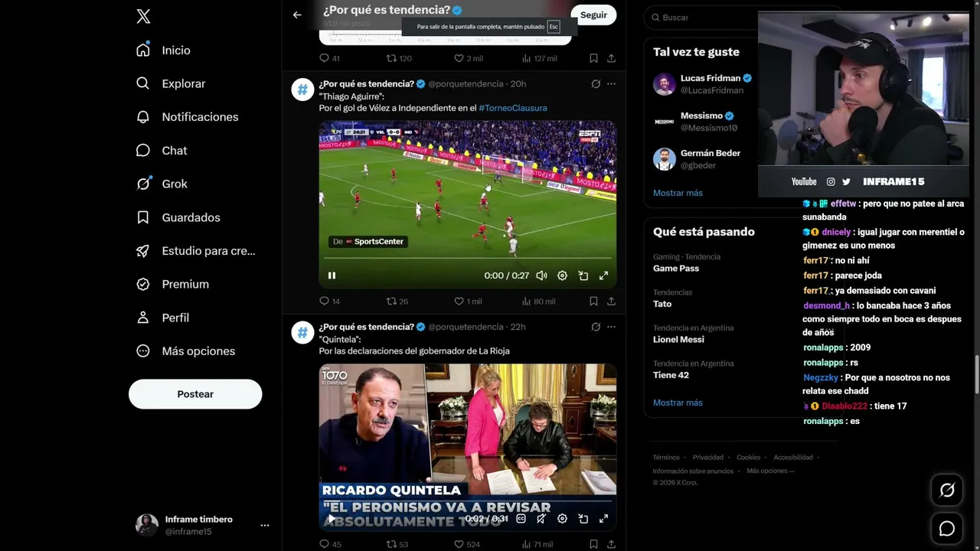Open the Premium page
This screenshot has width=980, height=551.
(171, 284)
